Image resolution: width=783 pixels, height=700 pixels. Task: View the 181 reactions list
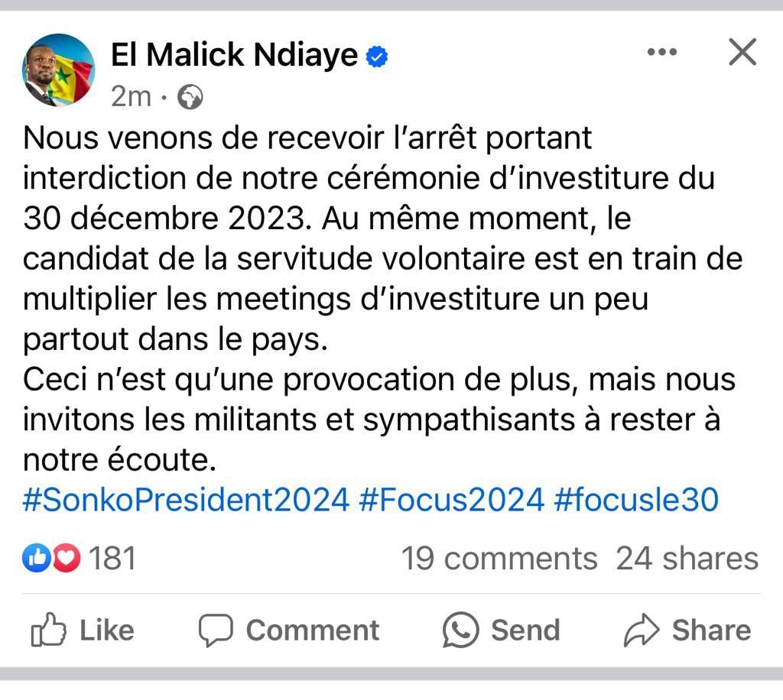click(112, 559)
